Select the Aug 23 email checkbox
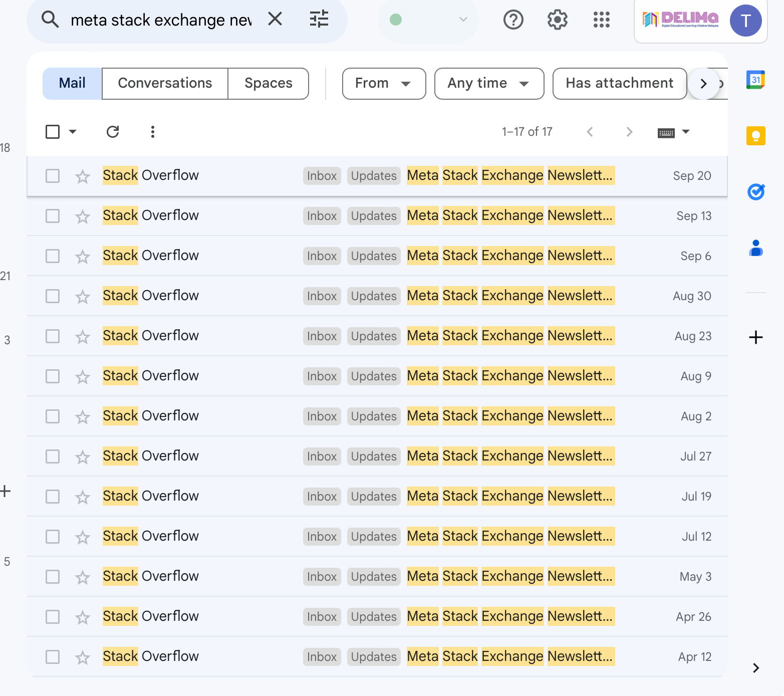 pyautogui.click(x=53, y=336)
